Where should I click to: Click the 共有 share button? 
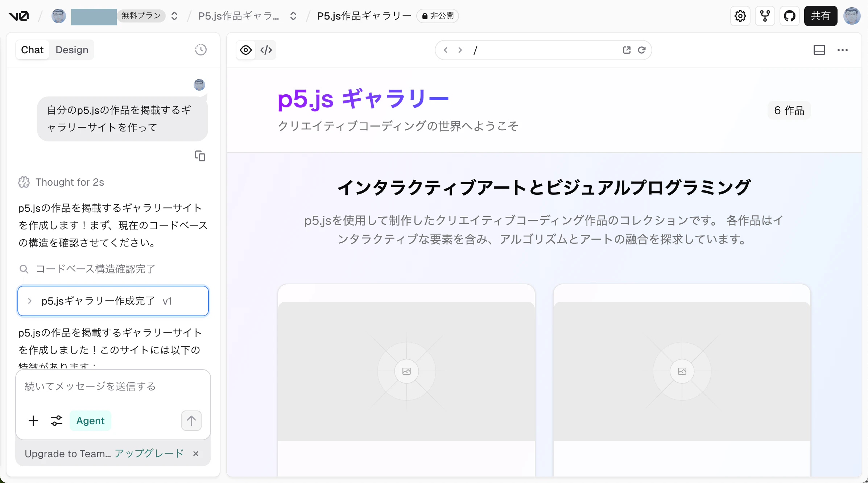(821, 16)
